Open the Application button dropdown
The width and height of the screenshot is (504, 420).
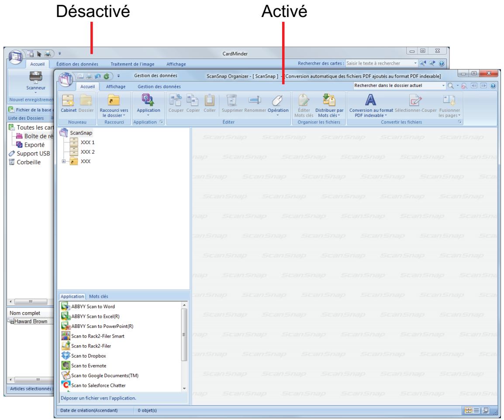(x=148, y=115)
